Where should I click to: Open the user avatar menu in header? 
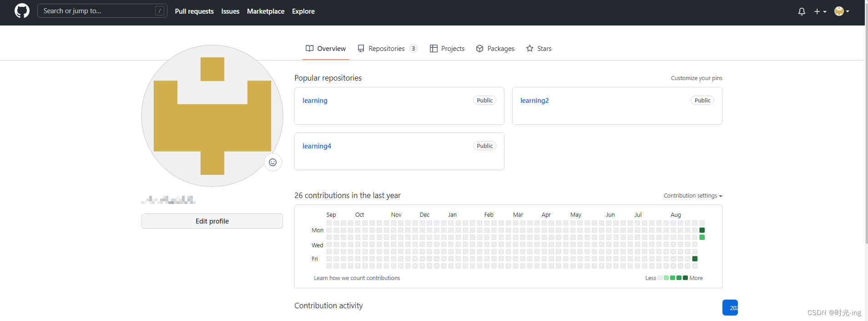click(x=842, y=11)
